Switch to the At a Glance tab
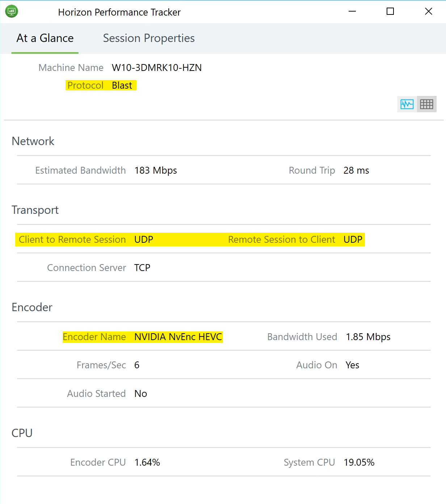 pyautogui.click(x=45, y=38)
